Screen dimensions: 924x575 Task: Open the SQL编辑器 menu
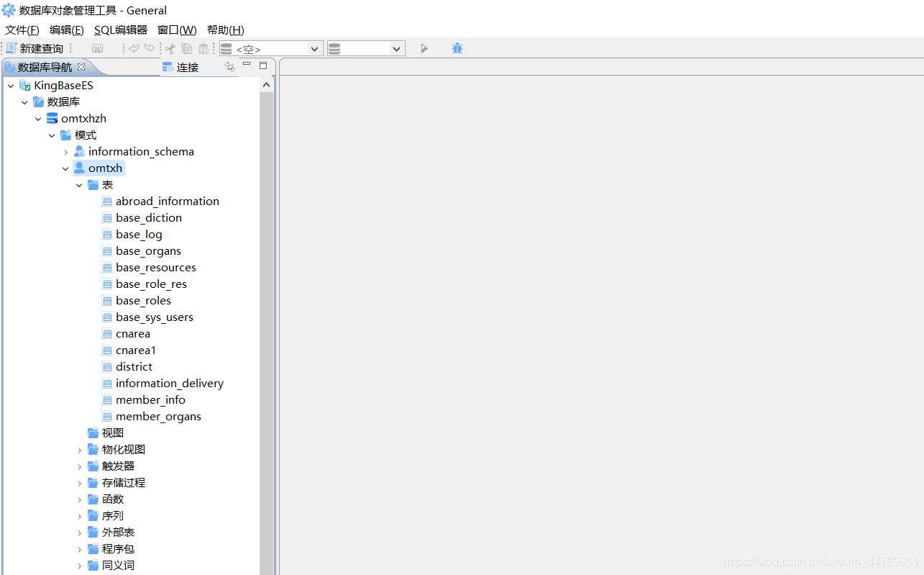(x=121, y=30)
